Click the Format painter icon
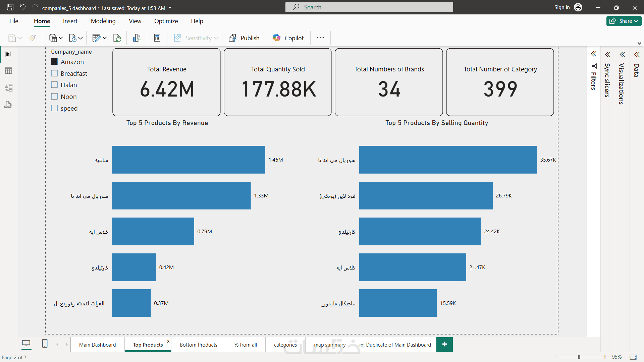 (x=32, y=38)
